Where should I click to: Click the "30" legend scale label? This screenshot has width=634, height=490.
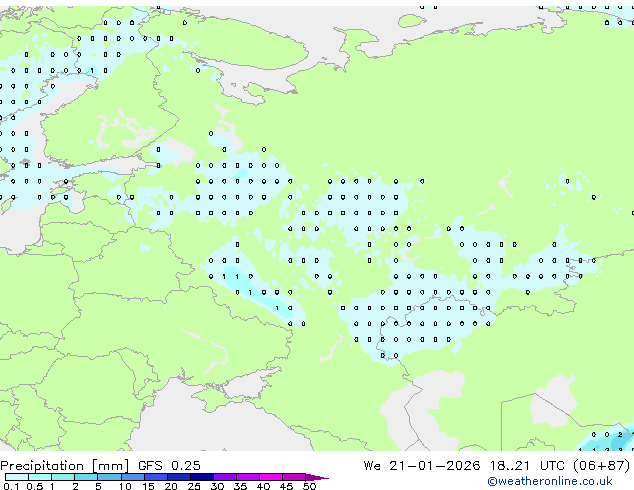pos(217,486)
